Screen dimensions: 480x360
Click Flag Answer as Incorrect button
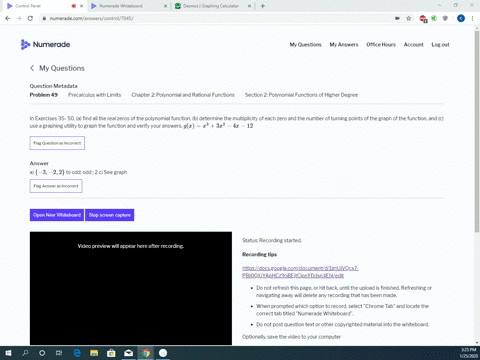(56, 186)
